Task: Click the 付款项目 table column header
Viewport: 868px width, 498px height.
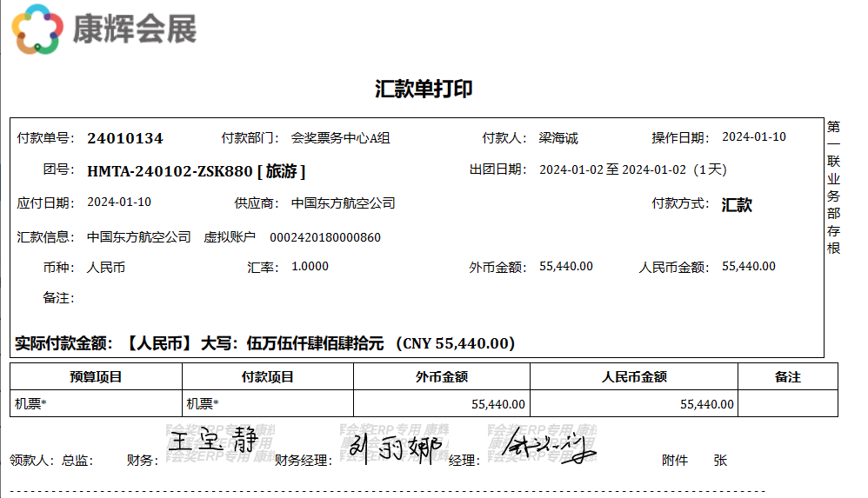Action: pos(267,377)
